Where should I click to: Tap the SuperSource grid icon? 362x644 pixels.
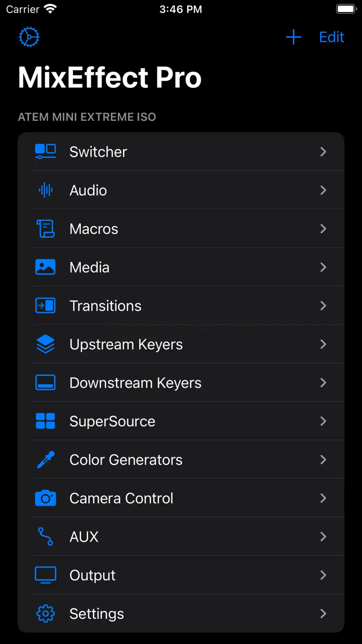tap(45, 421)
